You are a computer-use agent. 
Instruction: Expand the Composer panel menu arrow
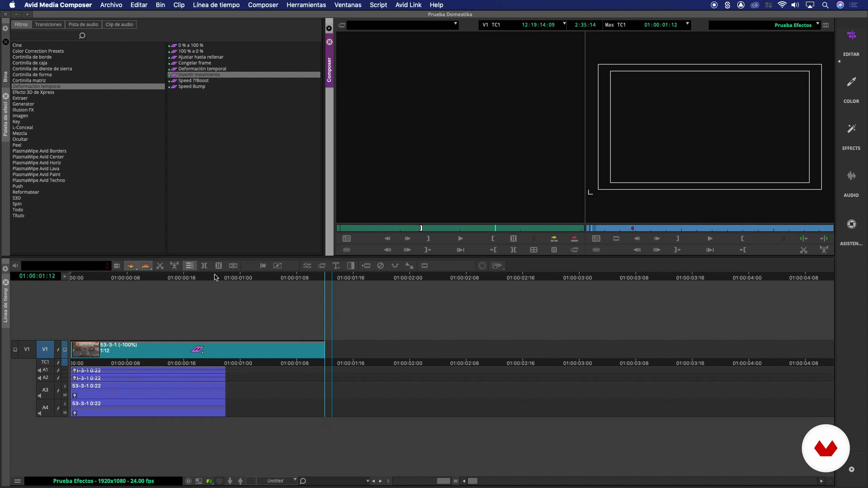pos(329,29)
